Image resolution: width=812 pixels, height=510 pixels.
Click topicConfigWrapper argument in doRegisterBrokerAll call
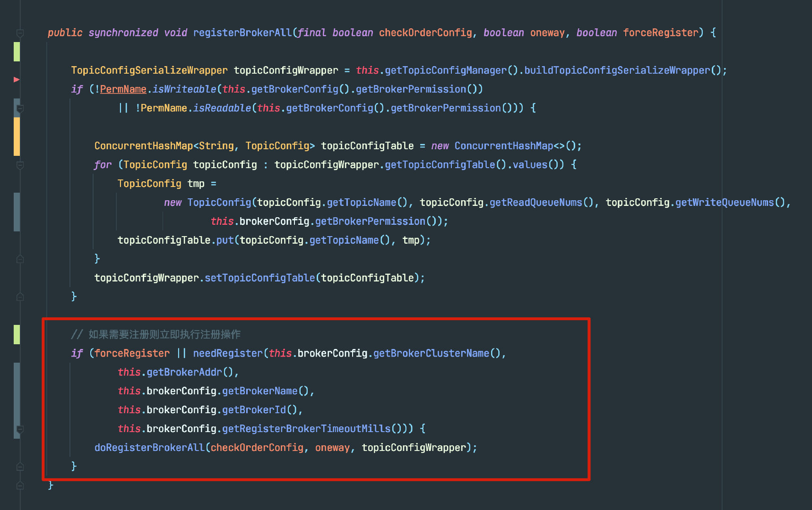click(414, 448)
